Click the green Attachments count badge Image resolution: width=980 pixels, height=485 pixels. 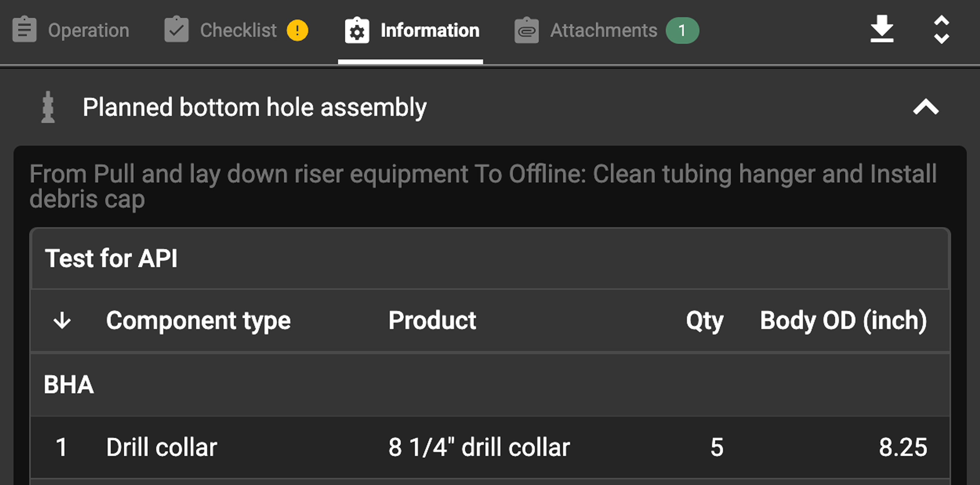coord(682,30)
